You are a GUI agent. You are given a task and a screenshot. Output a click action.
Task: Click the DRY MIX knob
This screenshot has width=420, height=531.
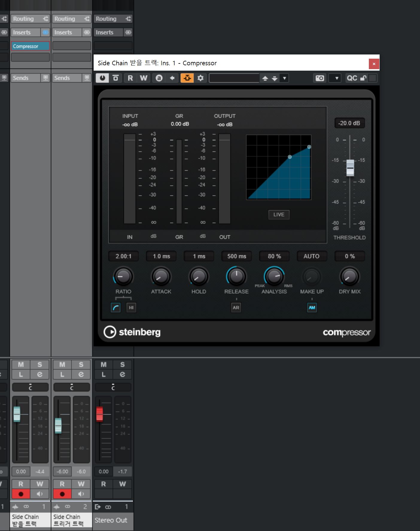click(349, 277)
